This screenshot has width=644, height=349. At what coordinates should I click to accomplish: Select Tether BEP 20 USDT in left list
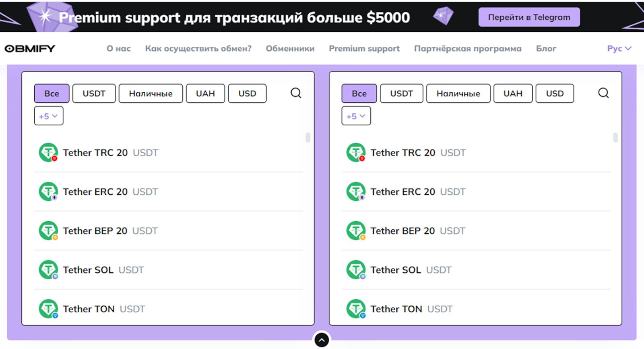(169, 231)
